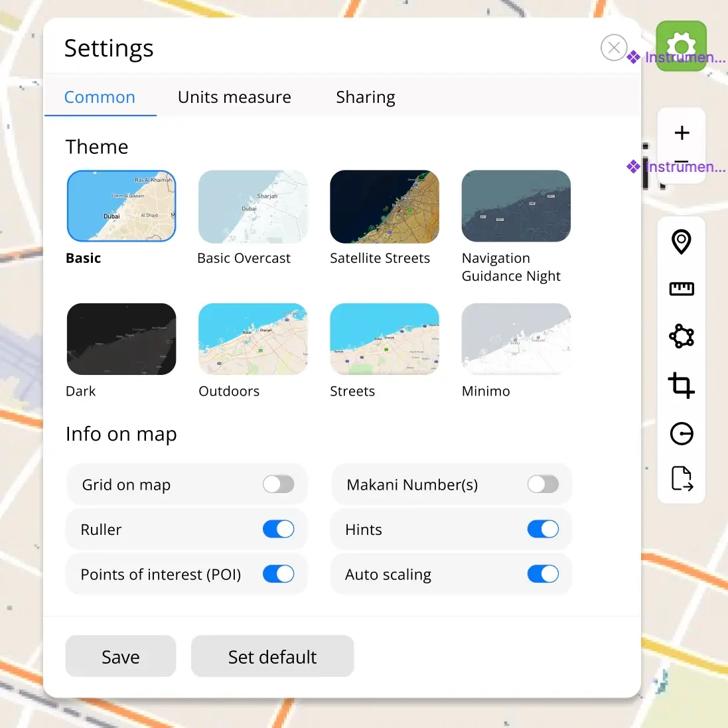
Task: Click the 'Navigation Guidance Night' label
Action: click(511, 267)
